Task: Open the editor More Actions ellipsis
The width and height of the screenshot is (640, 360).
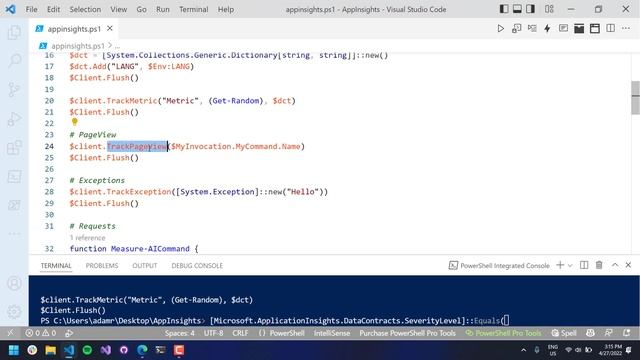Action: click(626, 29)
